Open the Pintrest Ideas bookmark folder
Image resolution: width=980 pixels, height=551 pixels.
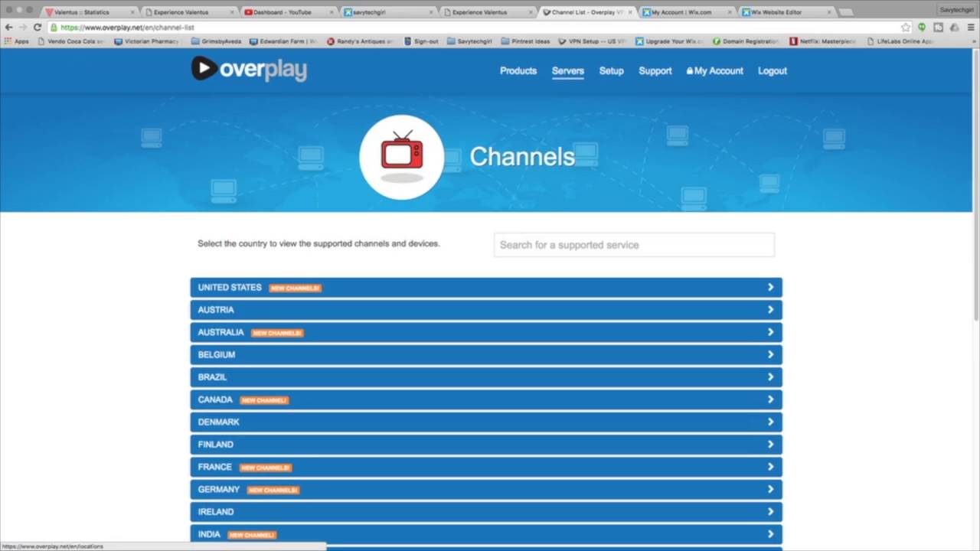coord(526,41)
